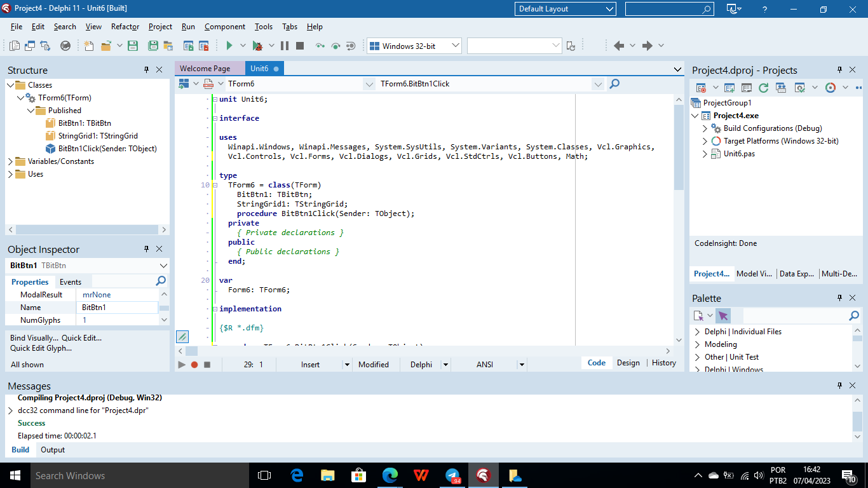868x488 pixels.
Task: Expand Build Configurations (Debug) node
Action: coord(705,128)
